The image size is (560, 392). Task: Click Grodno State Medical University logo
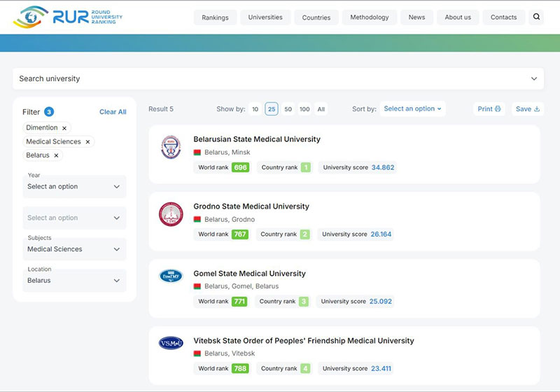pos(171,214)
